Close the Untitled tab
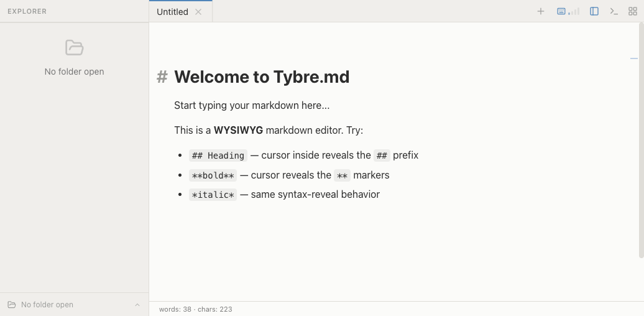 point(198,12)
